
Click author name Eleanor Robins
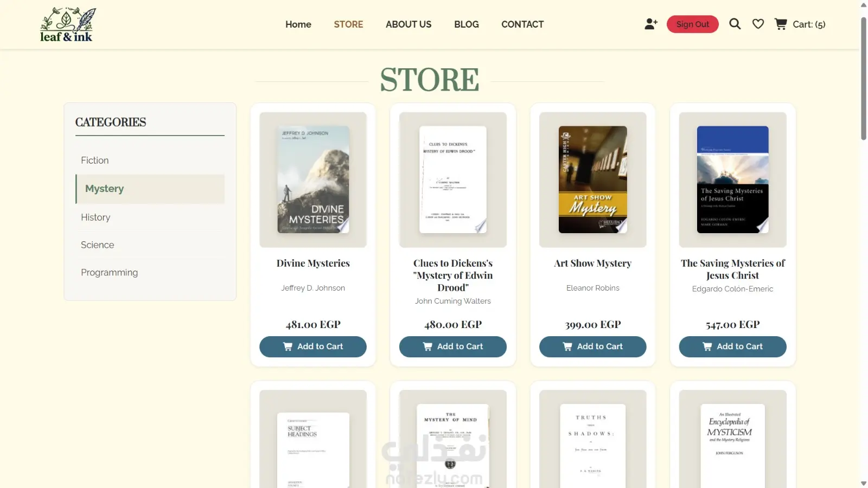coord(593,288)
